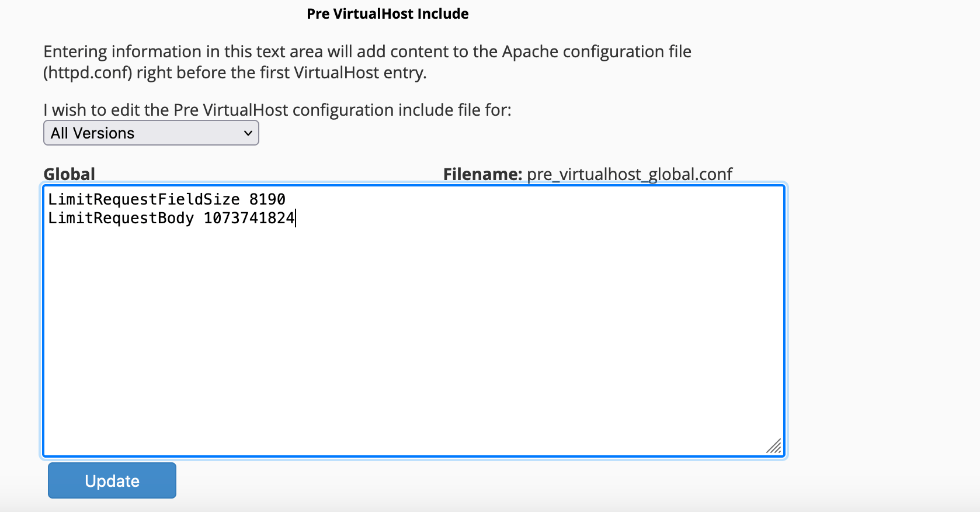Click the prompt asking which include file to edit
The width and height of the screenshot is (980, 512).
tap(277, 109)
